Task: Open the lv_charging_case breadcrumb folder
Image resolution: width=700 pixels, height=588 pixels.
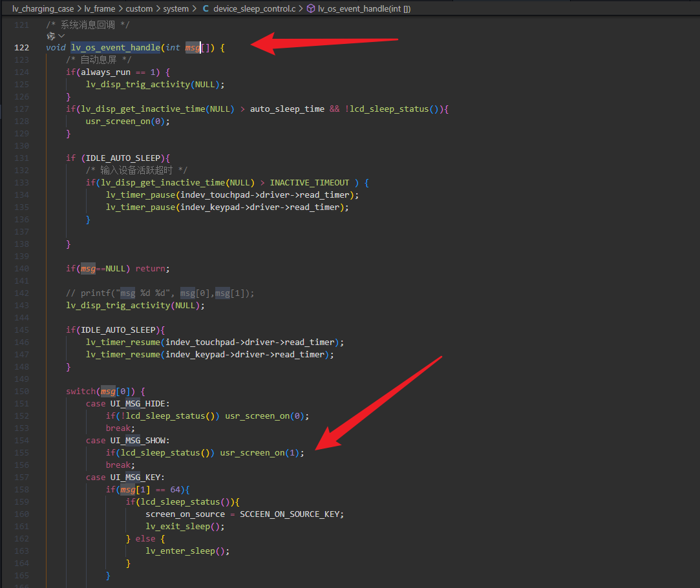Action: point(43,8)
